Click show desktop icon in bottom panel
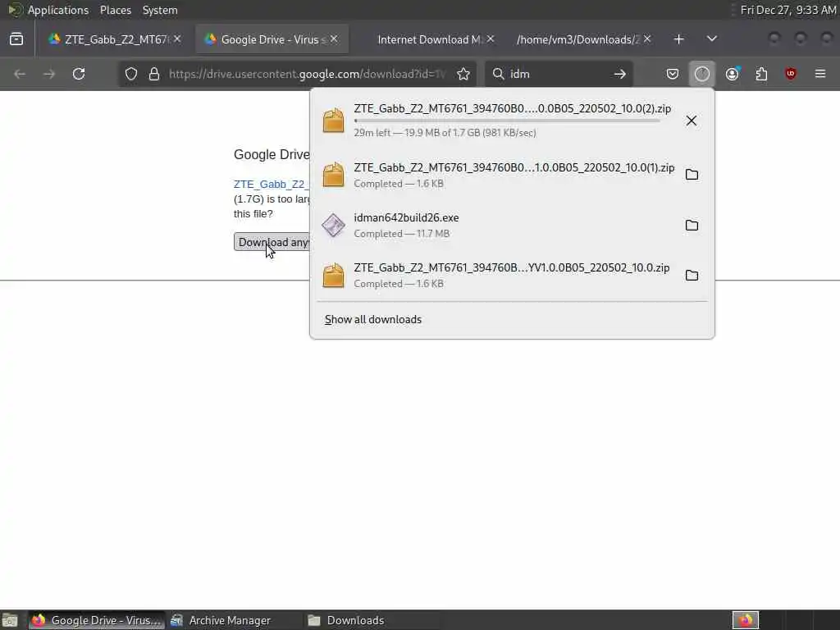This screenshot has width=840, height=630. [x=10, y=620]
